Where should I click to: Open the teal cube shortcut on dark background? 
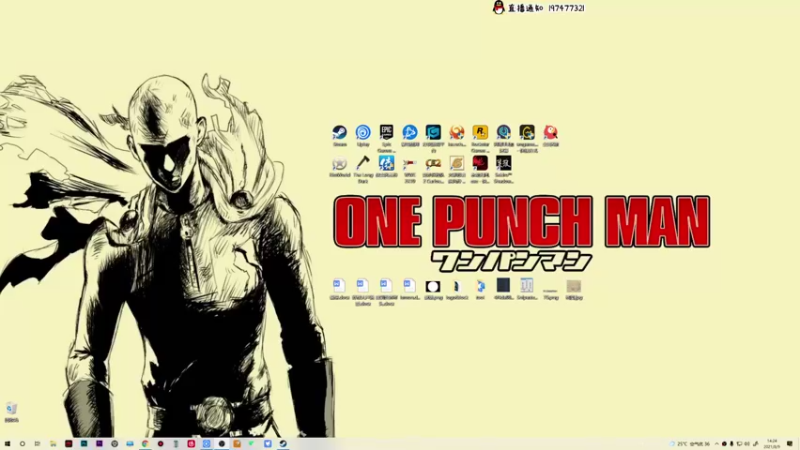433,138
